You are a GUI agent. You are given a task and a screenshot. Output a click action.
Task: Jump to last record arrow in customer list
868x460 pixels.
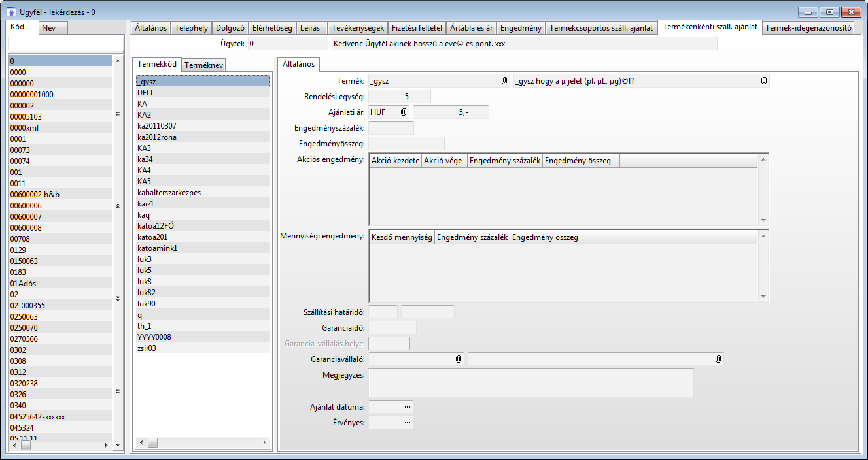pos(118,391)
